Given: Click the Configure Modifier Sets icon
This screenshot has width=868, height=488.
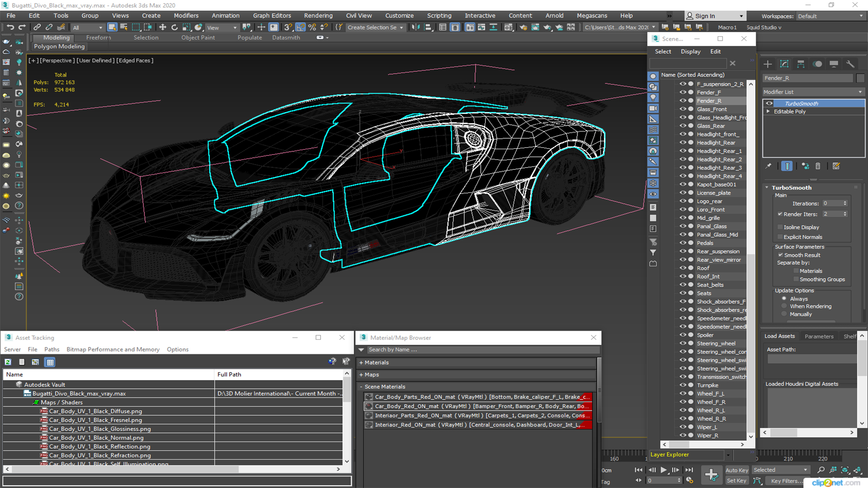Looking at the screenshot, I should [x=836, y=166].
